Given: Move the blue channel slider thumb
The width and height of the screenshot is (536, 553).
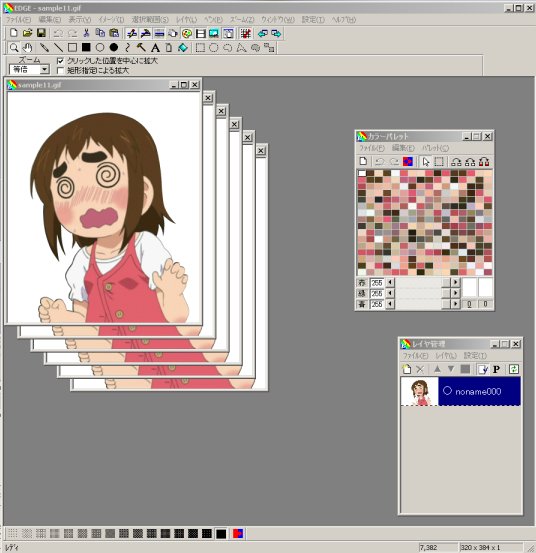Looking at the screenshot, I should coord(446,304).
